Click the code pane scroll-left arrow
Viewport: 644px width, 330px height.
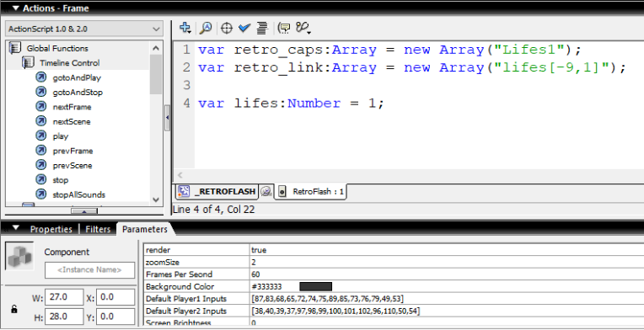pyautogui.click(x=180, y=175)
